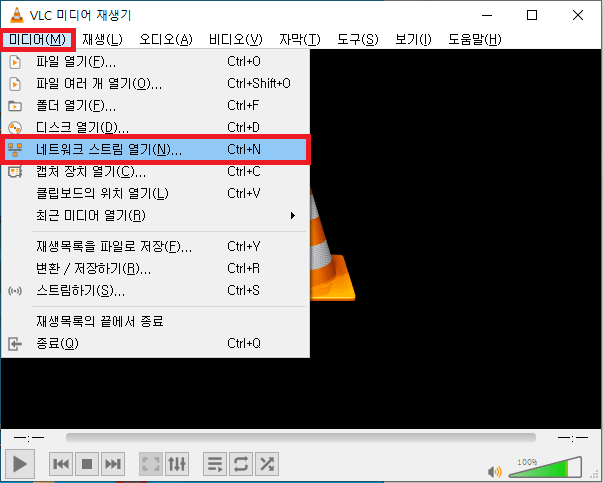Open the 보기(I) menu

(413, 40)
